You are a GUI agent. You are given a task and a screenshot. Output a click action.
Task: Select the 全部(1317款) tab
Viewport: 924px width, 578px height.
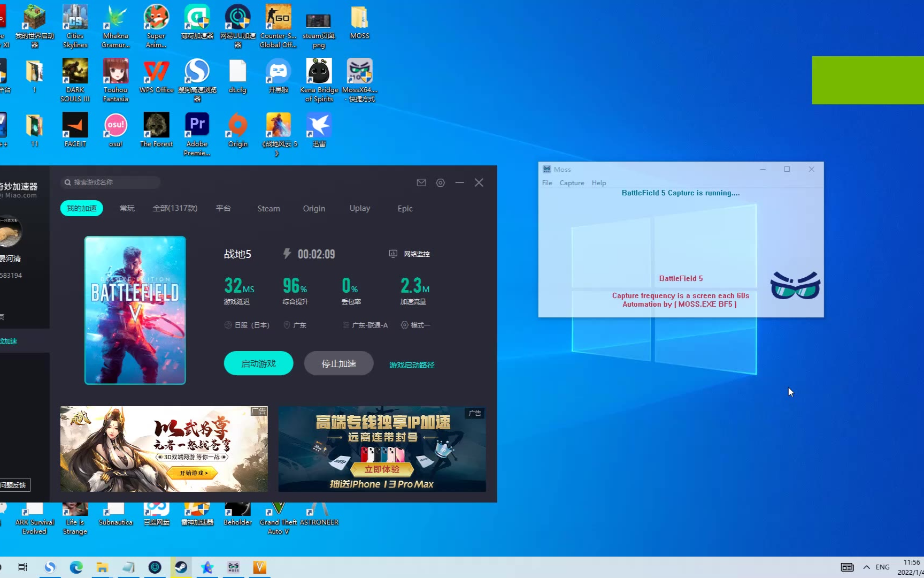pyautogui.click(x=175, y=208)
